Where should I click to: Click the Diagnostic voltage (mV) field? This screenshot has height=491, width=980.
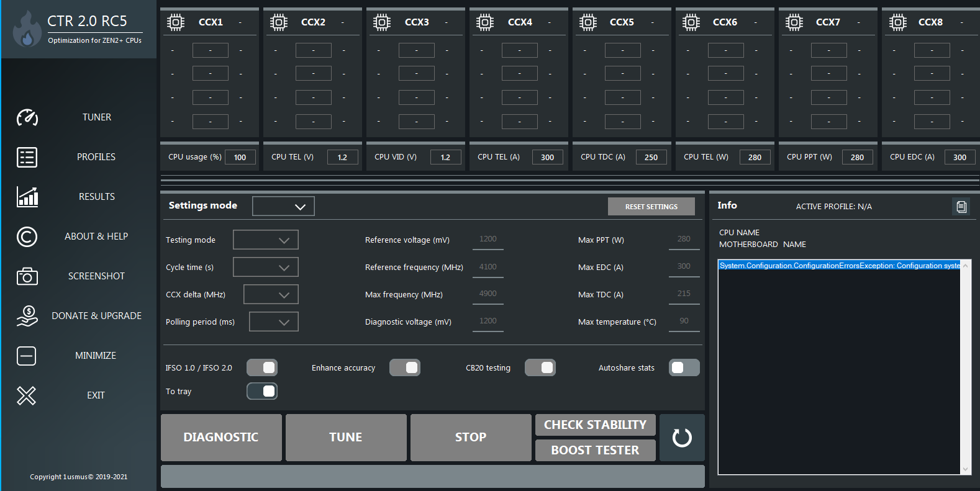tap(488, 322)
